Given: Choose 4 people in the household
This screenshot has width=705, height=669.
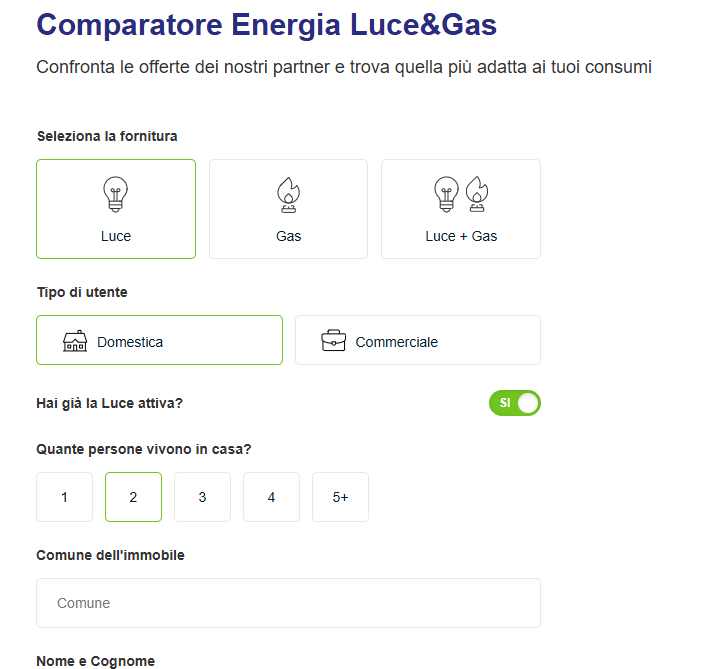Looking at the screenshot, I should (271, 497).
